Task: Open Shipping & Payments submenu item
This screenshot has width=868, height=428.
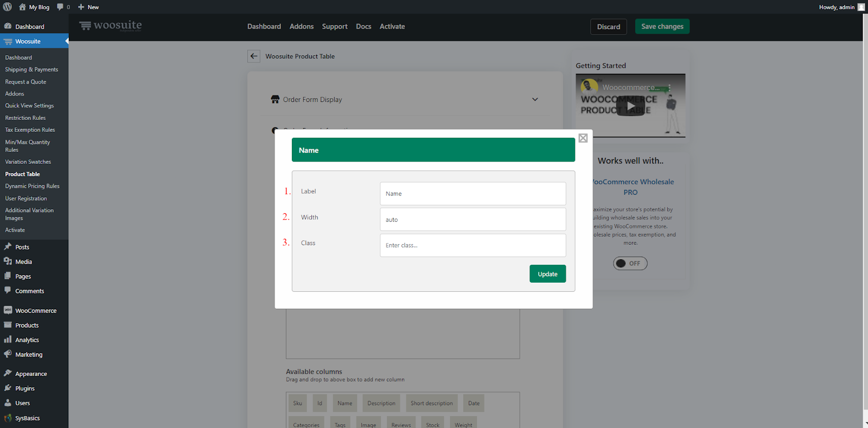Action: tap(31, 69)
